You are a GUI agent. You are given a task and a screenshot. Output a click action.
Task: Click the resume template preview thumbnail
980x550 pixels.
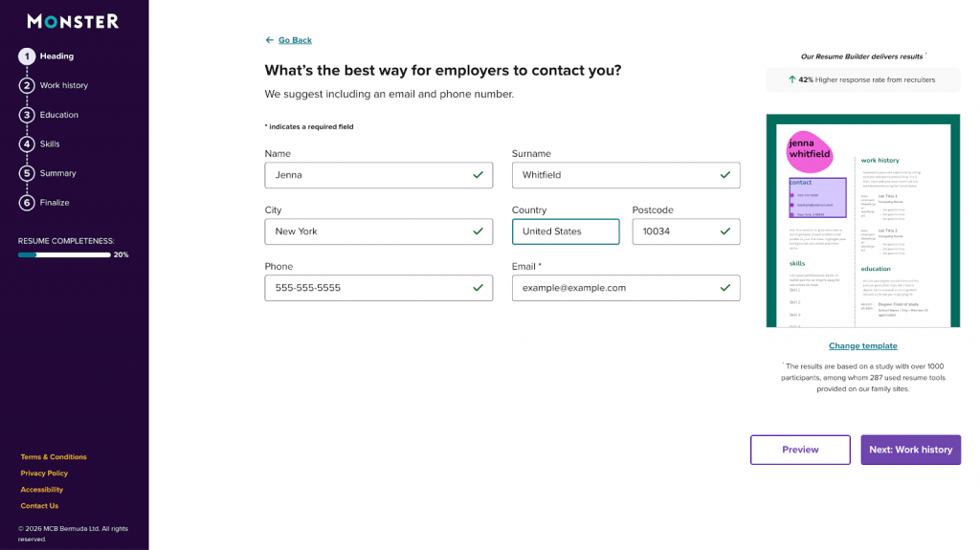pyautogui.click(x=862, y=221)
